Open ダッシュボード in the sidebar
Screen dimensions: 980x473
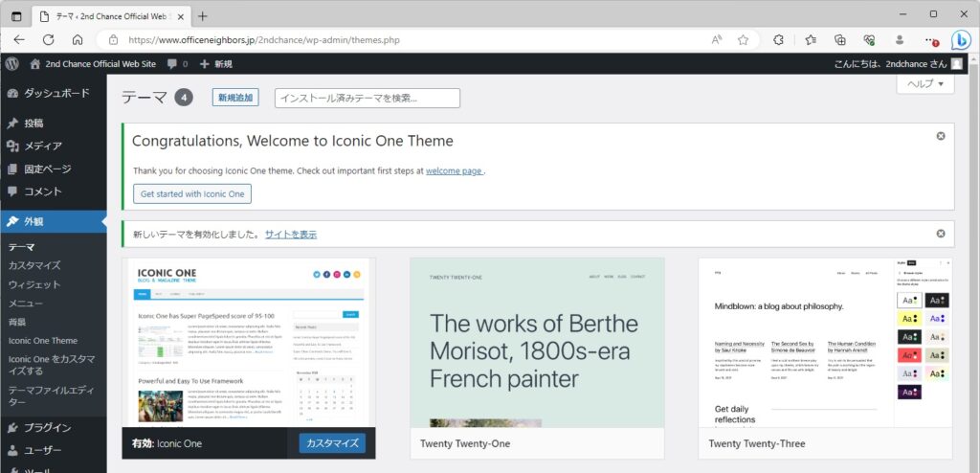[x=56, y=93]
